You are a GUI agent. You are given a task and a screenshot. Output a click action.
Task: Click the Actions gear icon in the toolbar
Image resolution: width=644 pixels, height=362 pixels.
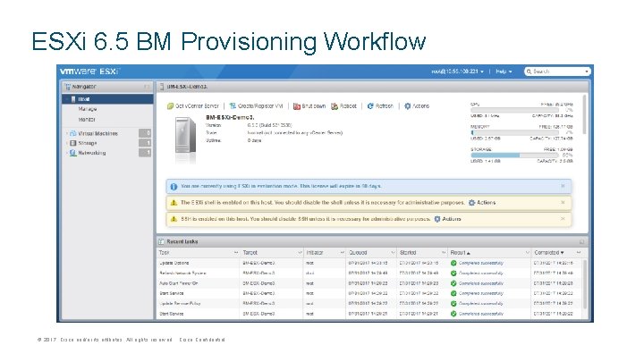click(407, 105)
